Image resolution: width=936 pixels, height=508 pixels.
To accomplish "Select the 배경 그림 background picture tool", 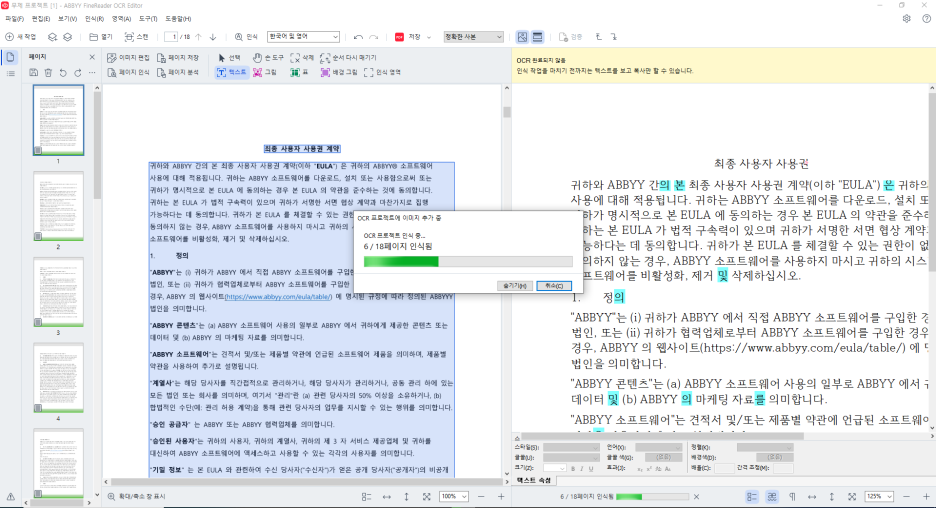I will point(339,73).
